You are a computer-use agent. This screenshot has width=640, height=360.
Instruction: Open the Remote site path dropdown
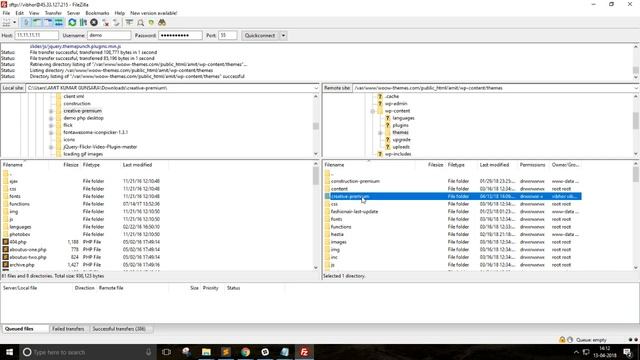pyautogui.click(x=636, y=88)
